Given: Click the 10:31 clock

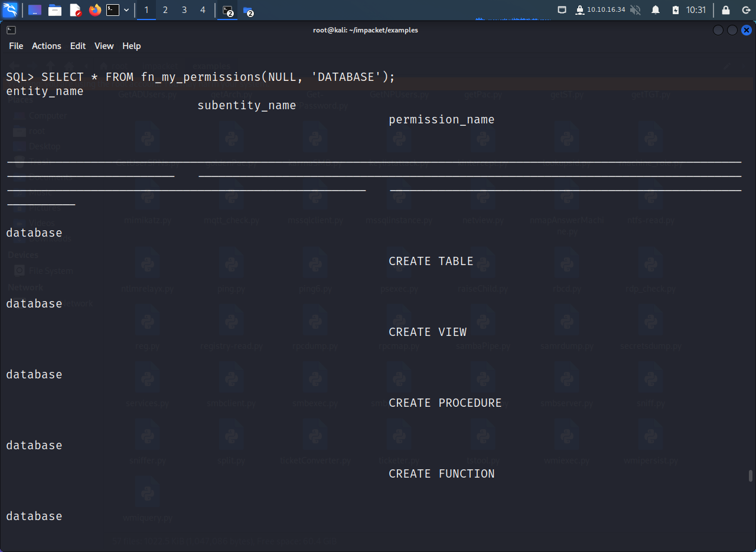Looking at the screenshot, I should click(696, 10).
